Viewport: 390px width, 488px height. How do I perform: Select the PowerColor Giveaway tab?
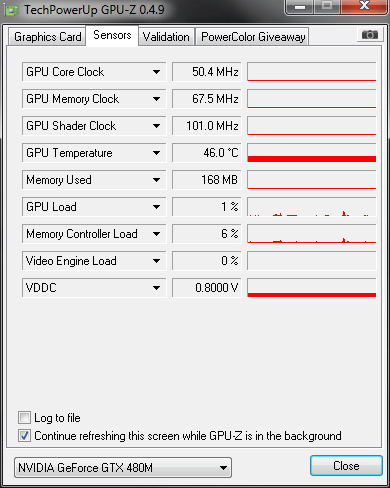[x=253, y=37]
